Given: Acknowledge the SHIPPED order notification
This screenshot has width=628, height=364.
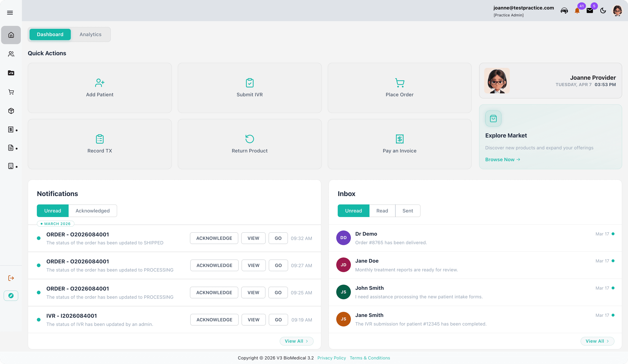Looking at the screenshot, I should click(x=214, y=238).
